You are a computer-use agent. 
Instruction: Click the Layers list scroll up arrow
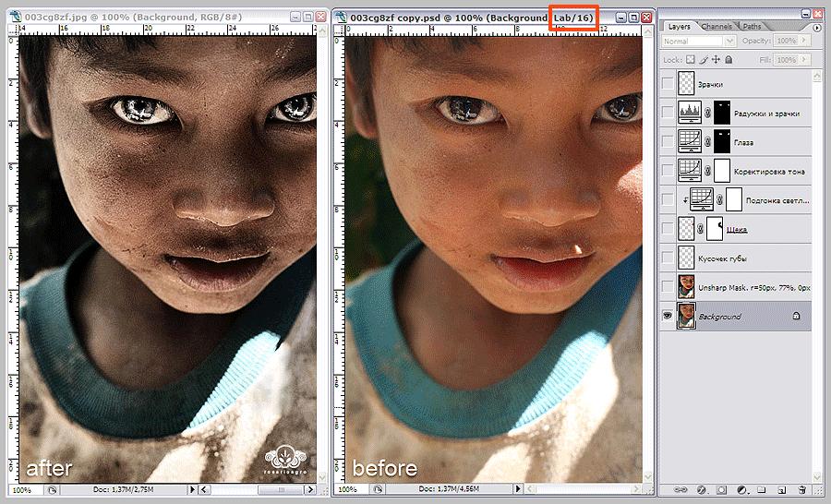817,75
